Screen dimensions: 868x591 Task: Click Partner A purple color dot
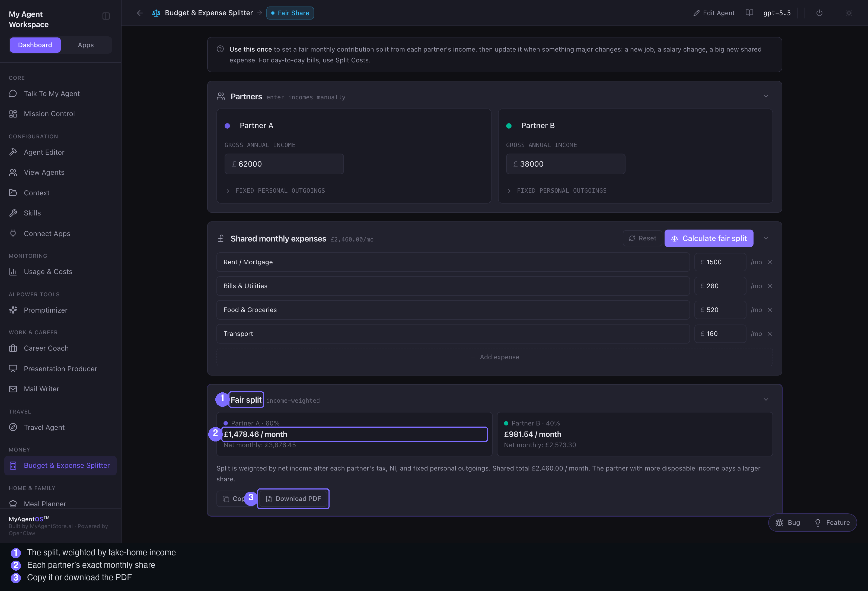[227, 126]
